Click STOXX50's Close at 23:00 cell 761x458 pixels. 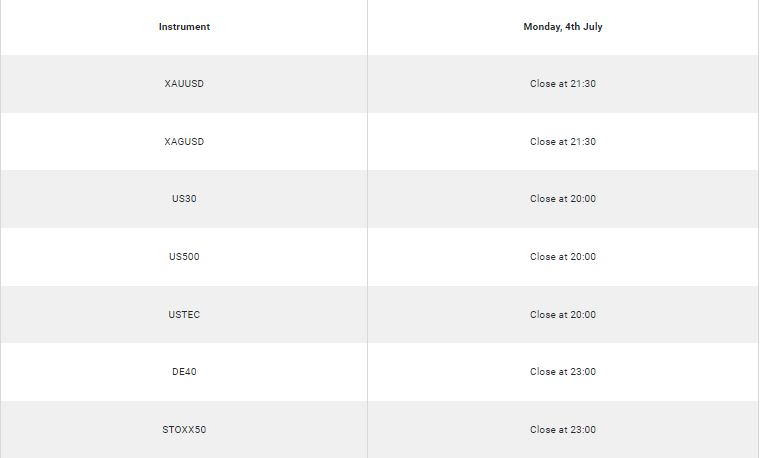(x=563, y=429)
